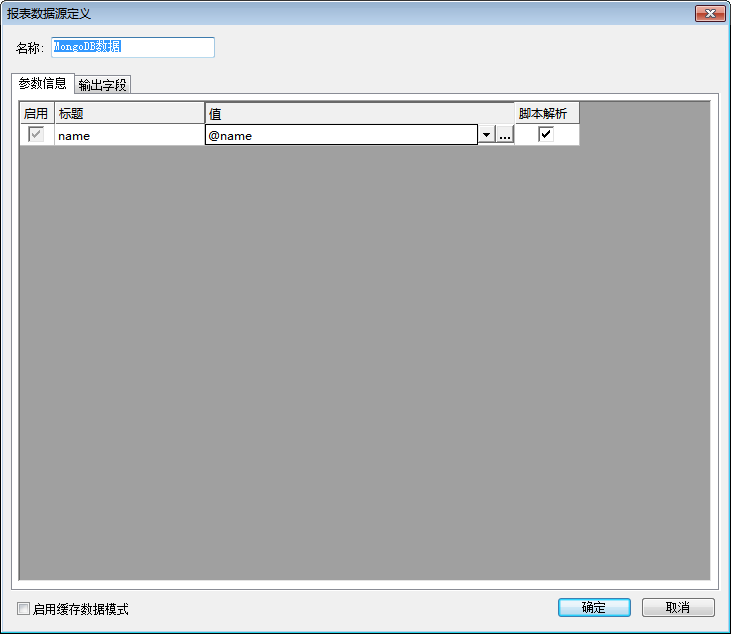Click the 报表数据源定义 title bar
The height and width of the screenshot is (634, 731).
[300, 13]
